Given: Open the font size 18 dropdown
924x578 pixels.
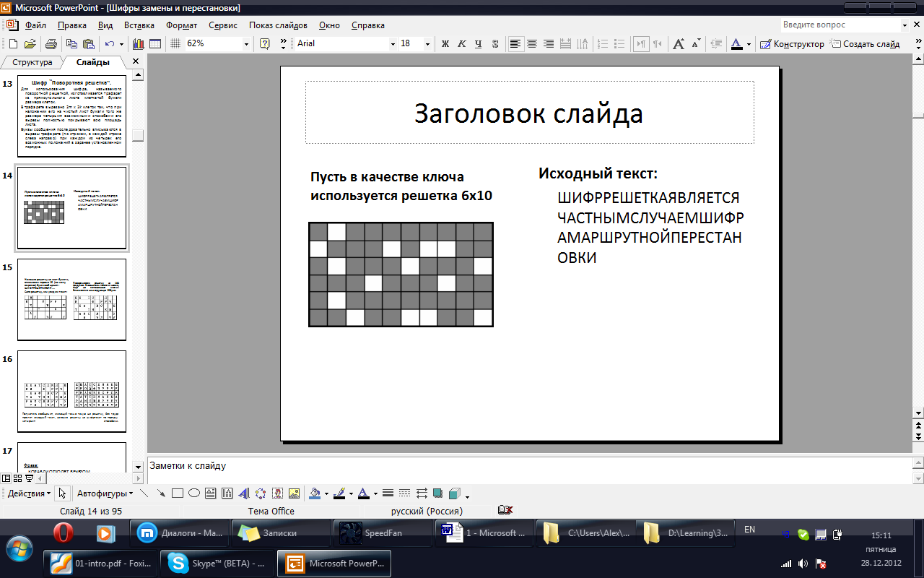Looking at the screenshot, I should 428,43.
